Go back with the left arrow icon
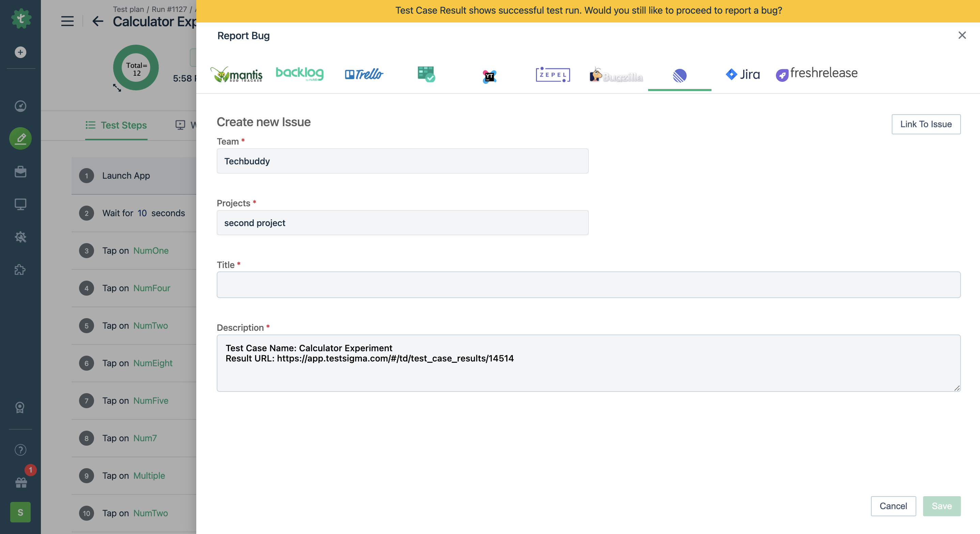The image size is (980, 534). coord(98,21)
